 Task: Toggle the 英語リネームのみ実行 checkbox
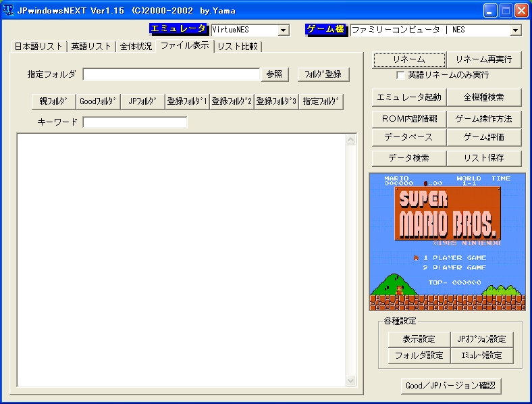(x=400, y=75)
